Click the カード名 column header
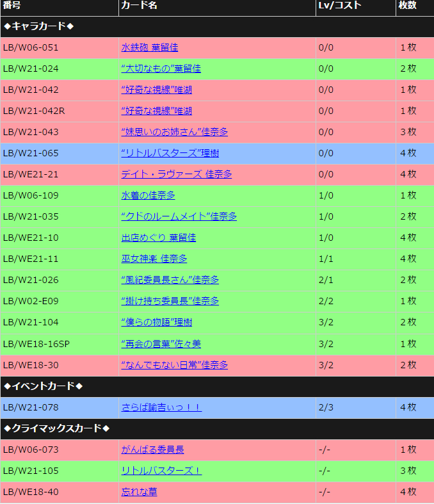Viewport: 434px width, 504px height. point(139,6)
